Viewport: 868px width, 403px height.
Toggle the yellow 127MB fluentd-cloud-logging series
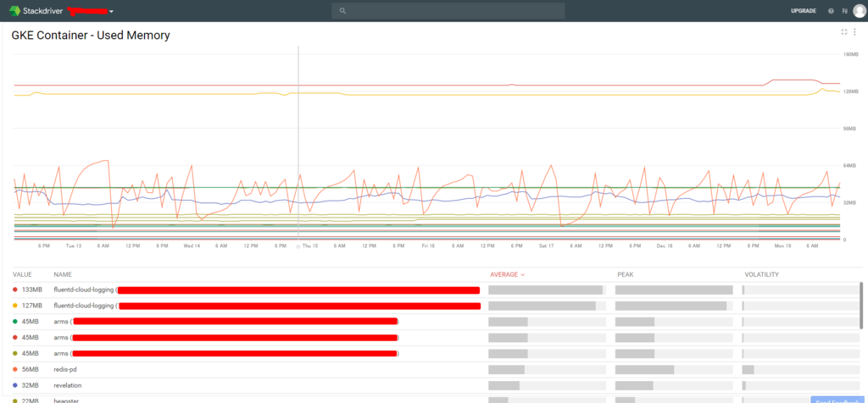(x=15, y=306)
